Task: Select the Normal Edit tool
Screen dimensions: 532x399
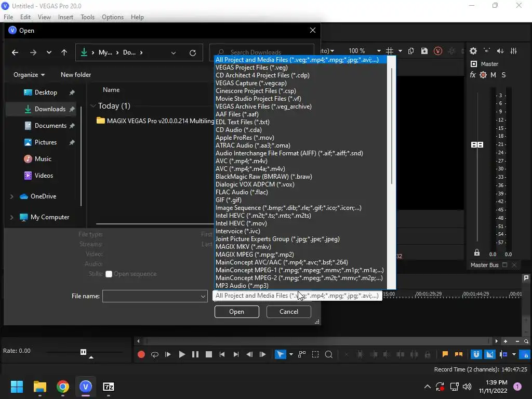Action: (280, 354)
